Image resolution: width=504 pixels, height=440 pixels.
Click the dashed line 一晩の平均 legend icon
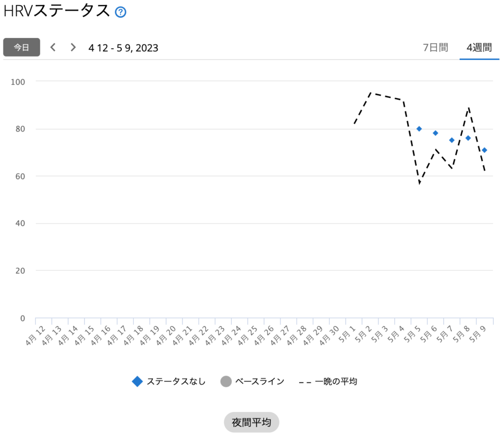point(305,381)
